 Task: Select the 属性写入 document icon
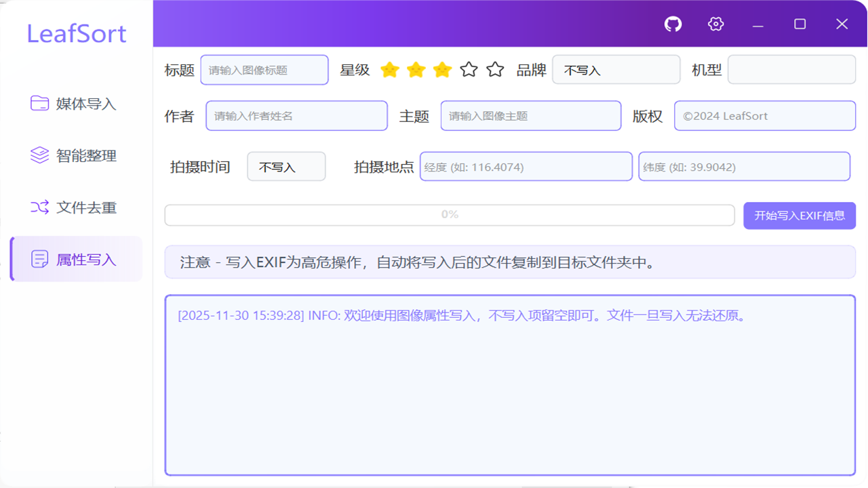(39, 259)
